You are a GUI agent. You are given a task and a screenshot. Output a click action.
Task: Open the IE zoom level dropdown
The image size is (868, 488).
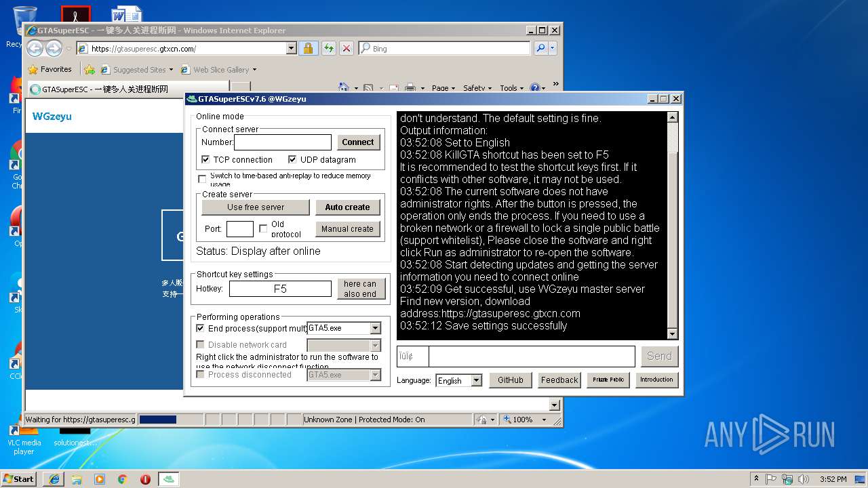(x=543, y=420)
